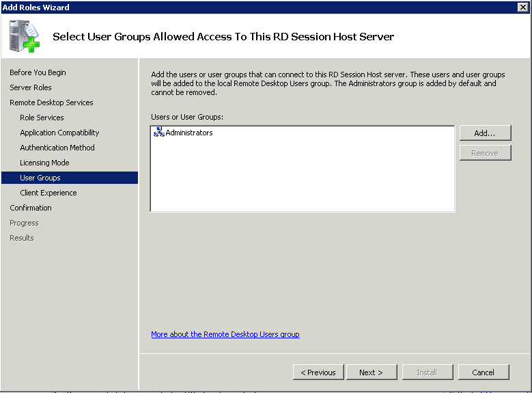This screenshot has width=532, height=393.
Task: Open the Remote Desktop Services section
Action: (x=51, y=103)
